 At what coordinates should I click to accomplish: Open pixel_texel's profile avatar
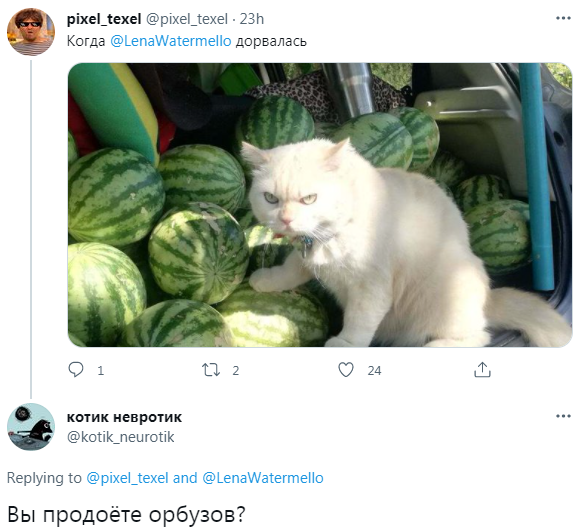click(x=31, y=31)
